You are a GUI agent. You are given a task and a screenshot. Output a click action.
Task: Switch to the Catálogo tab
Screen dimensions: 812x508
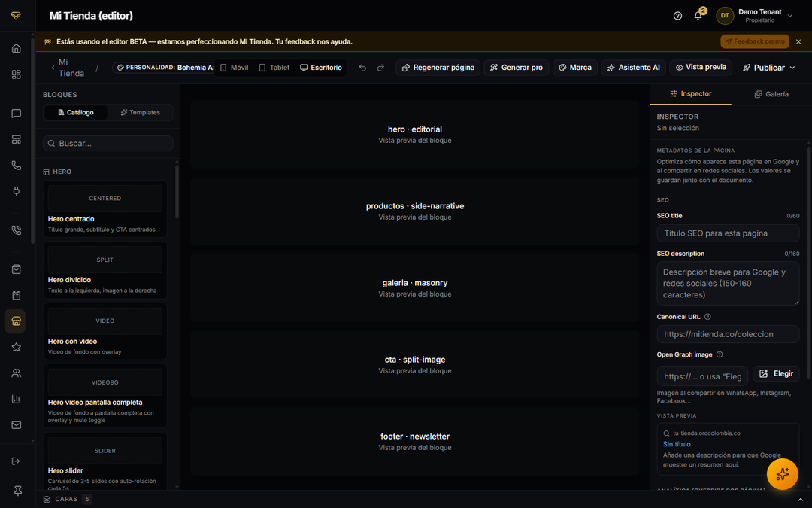point(76,112)
